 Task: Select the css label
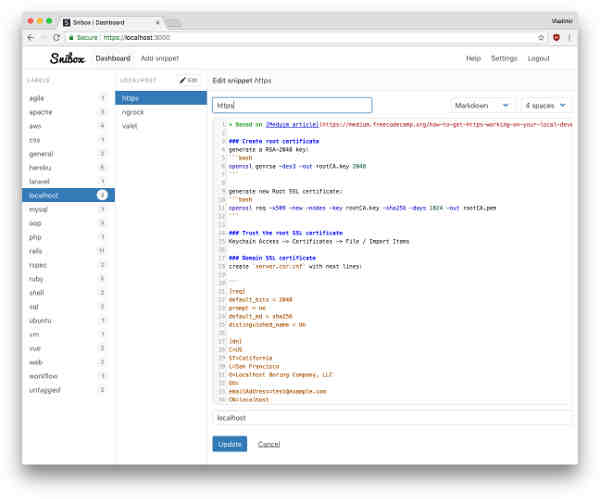pos(68,140)
